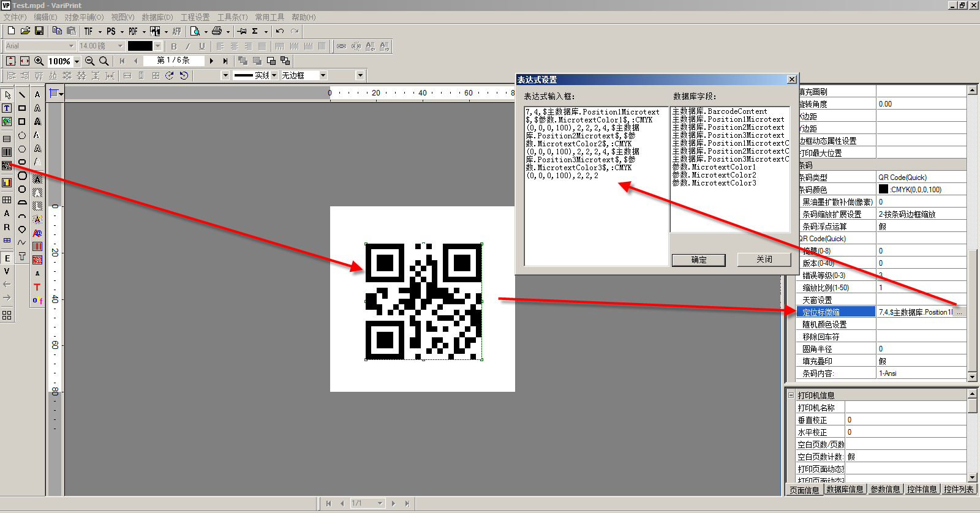This screenshot has height=513, width=980.
Task: Open the line style 实线 dropdown
Action: tap(274, 75)
